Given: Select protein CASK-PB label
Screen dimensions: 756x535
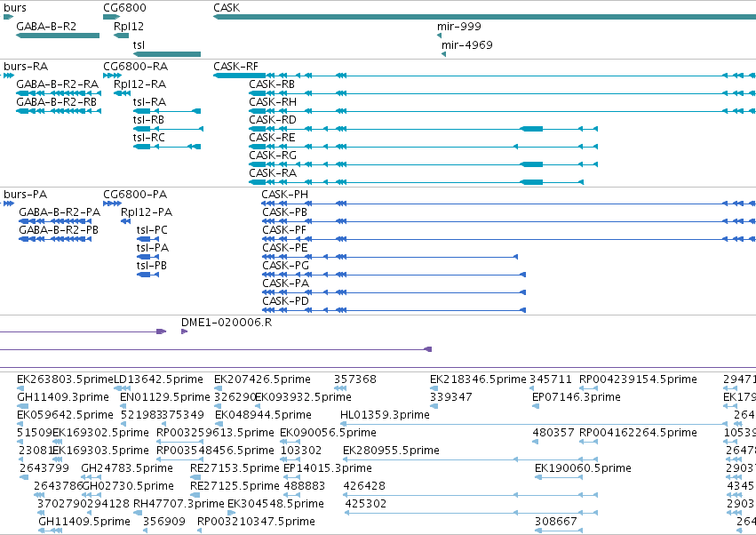Looking at the screenshot, I should 284,212.
